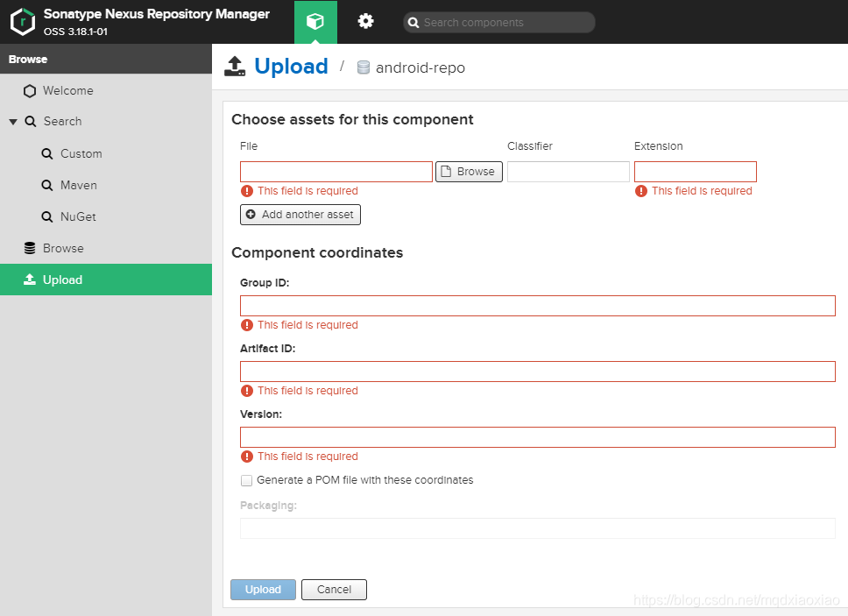Open the Welcome page in sidebar
The width and height of the screenshot is (848, 616).
(106, 90)
